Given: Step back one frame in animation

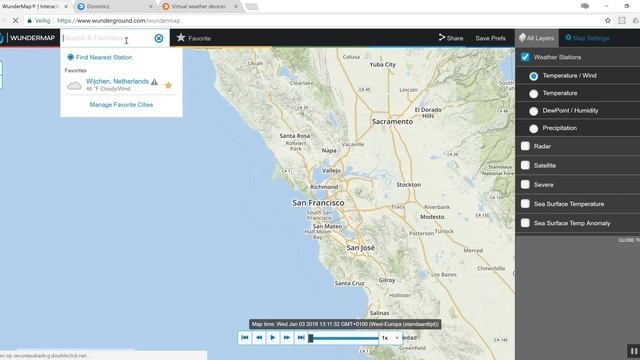Looking at the screenshot, I should tap(259, 338).
